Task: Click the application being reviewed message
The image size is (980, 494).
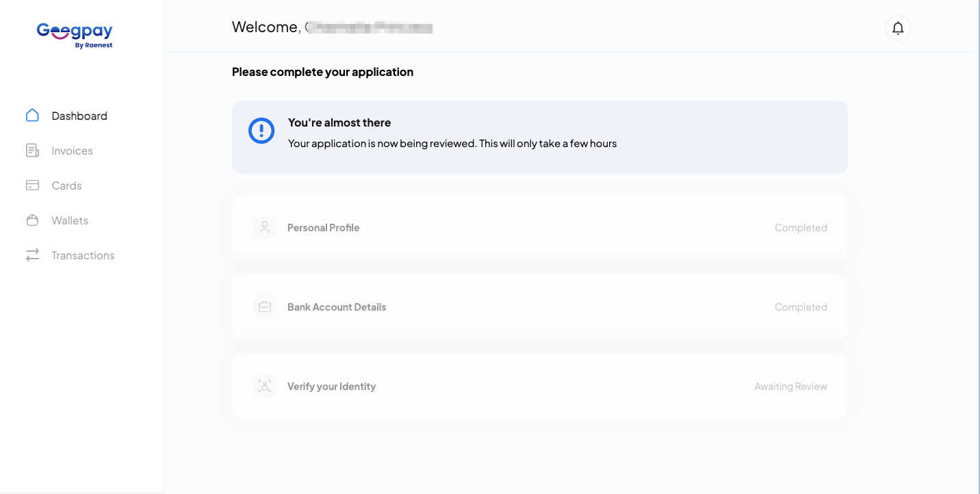Action: click(452, 144)
